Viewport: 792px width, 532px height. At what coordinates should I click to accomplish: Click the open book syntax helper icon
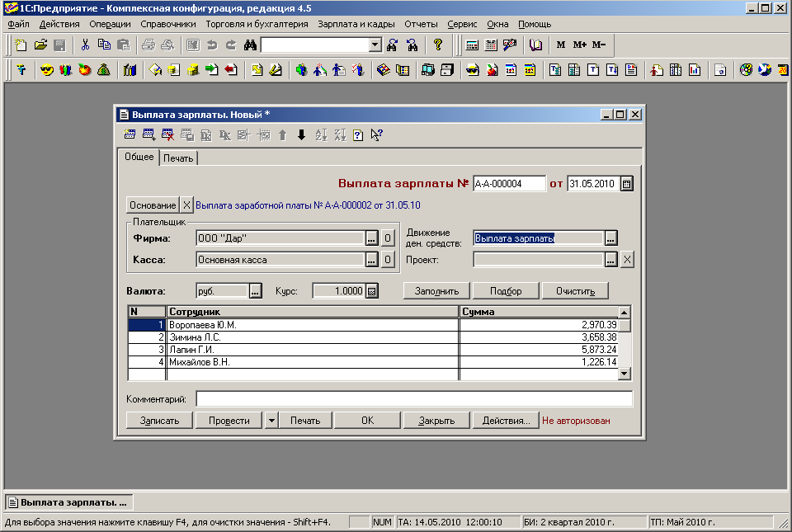535,45
